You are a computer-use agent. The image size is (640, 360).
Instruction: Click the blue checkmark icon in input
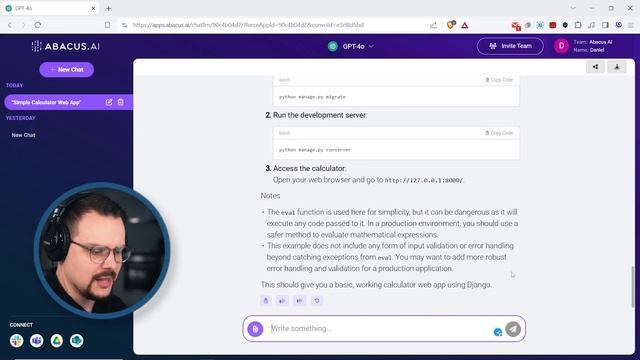click(498, 332)
